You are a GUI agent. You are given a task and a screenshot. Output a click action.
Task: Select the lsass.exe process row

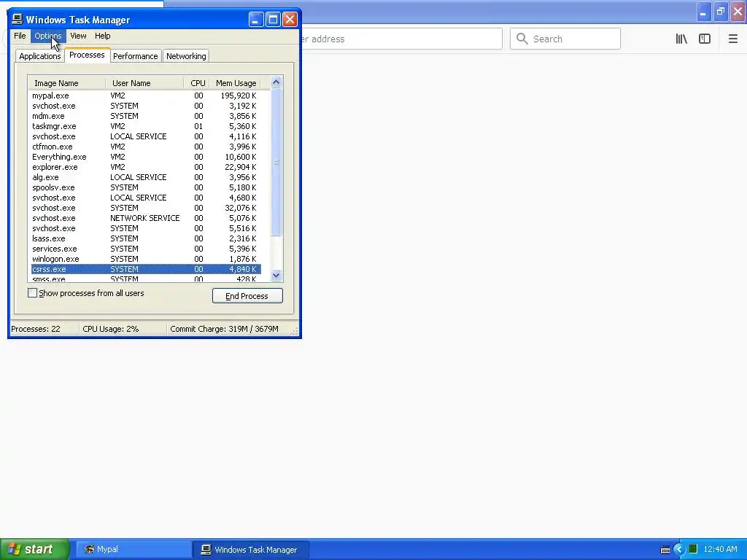(x=146, y=238)
